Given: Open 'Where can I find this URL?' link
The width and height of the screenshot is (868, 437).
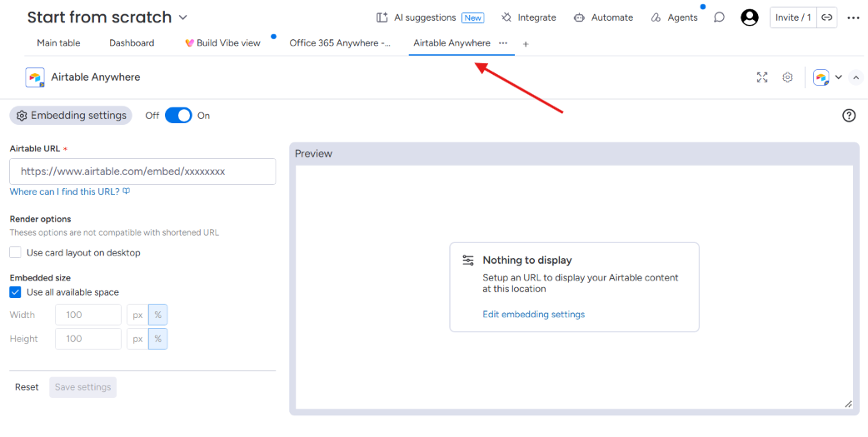Looking at the screenshot, I should 70,191.
